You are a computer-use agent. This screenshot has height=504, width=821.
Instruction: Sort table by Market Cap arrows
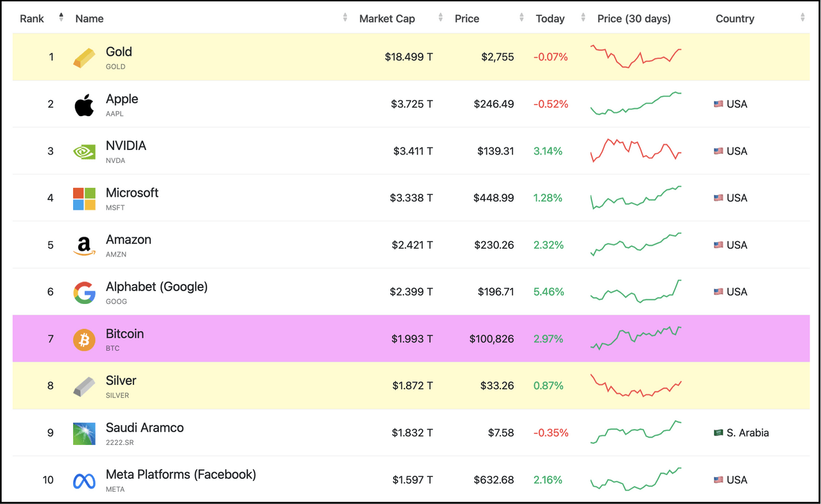[441, 17]
